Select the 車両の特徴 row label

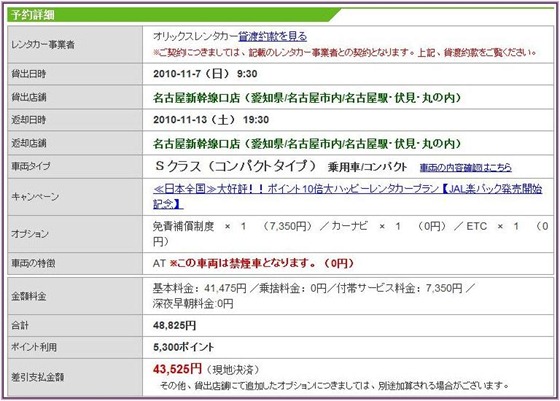point(33,264)
